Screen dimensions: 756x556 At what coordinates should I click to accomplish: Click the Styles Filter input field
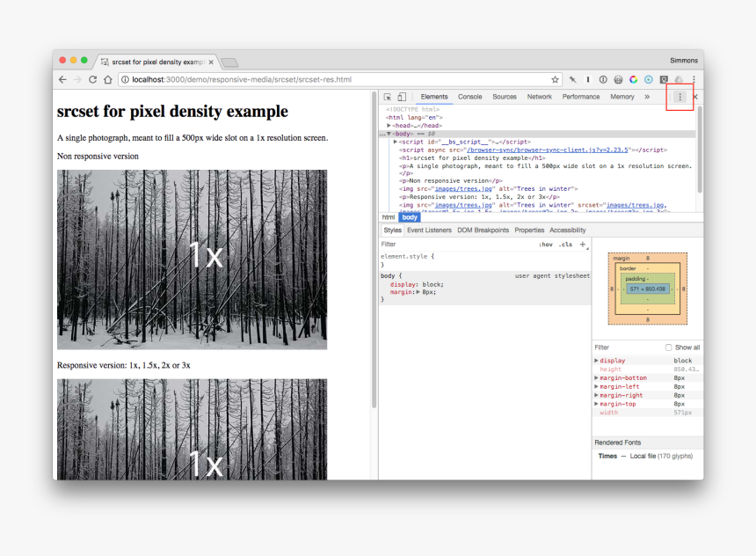click(455, 245)
